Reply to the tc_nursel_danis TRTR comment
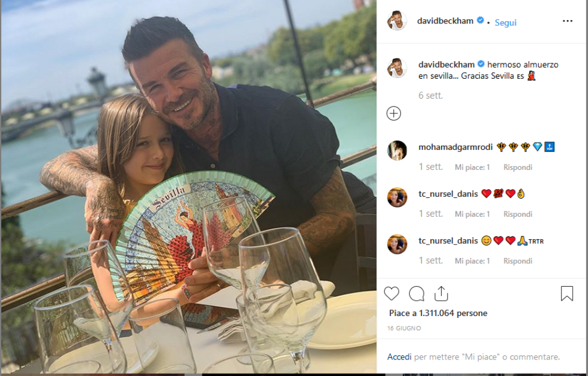This screenshot has height=376, width=588. click(x=518, y=261)
